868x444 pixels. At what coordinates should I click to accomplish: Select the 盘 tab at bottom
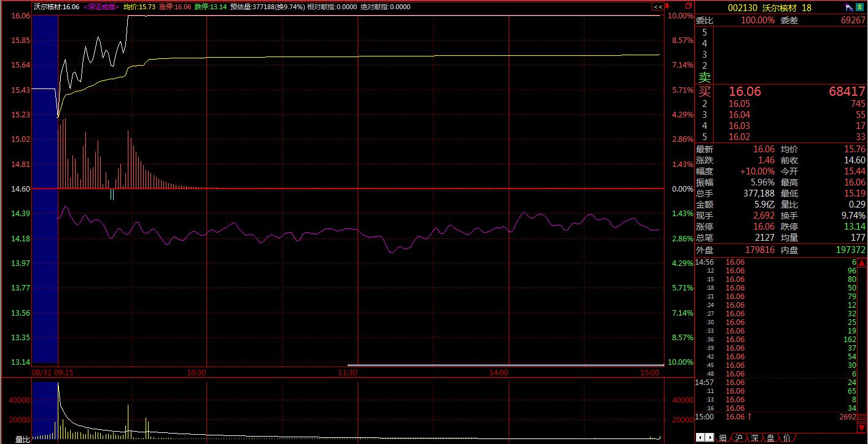pyautogui.click(x=770, y=438)
